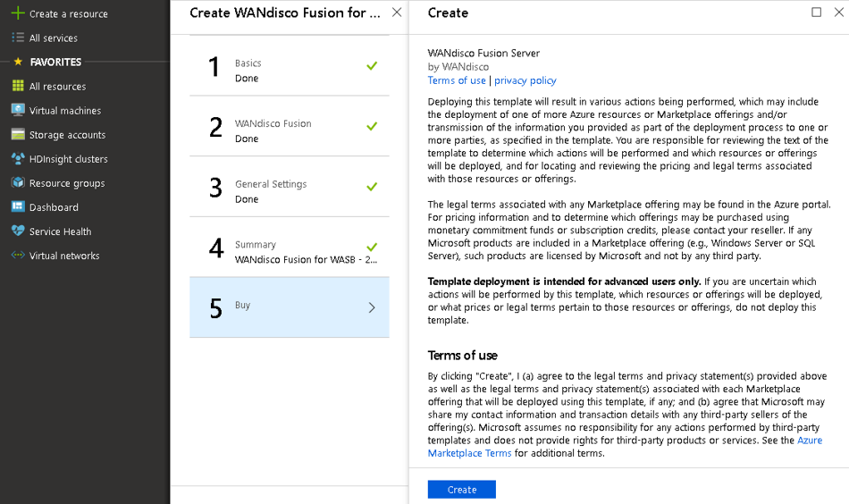Click the green checkmark on WANdisco Fusion step

(372, 126)
